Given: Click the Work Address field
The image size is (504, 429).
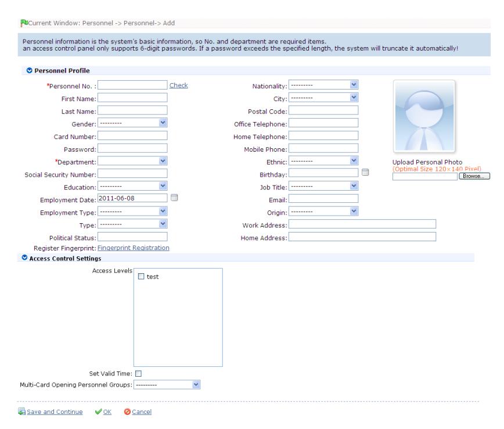Looking at the screenshot, I should coord(362,224).
